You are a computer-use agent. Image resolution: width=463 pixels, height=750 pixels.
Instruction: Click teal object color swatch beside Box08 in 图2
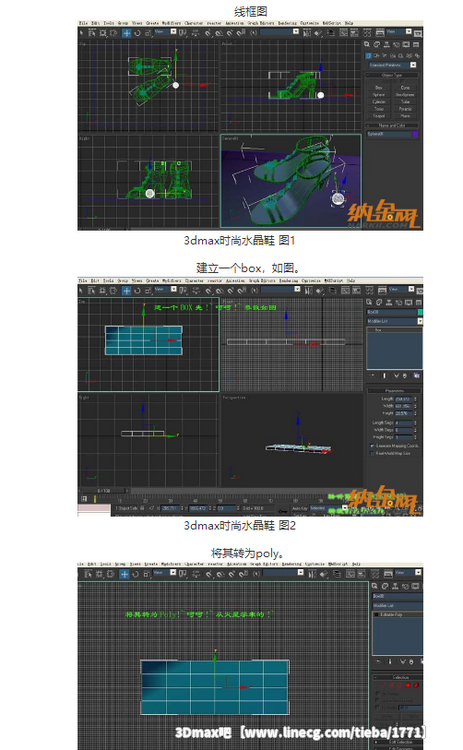coord(420,312)
